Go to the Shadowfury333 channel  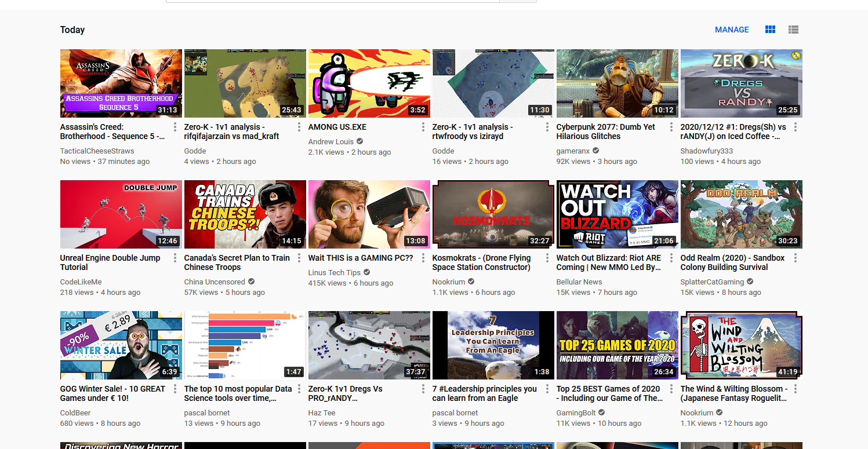(x=707, y=151)
